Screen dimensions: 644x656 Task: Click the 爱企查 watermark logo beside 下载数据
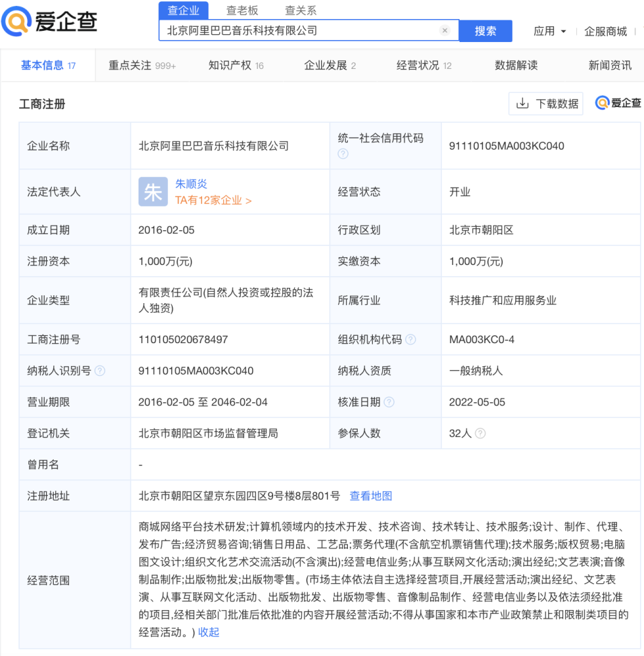618,102
